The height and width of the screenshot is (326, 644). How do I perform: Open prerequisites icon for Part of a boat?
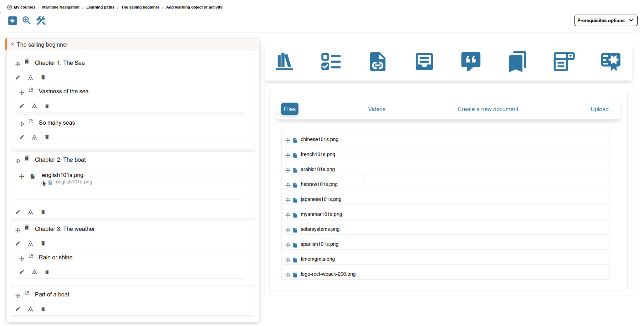30,309
